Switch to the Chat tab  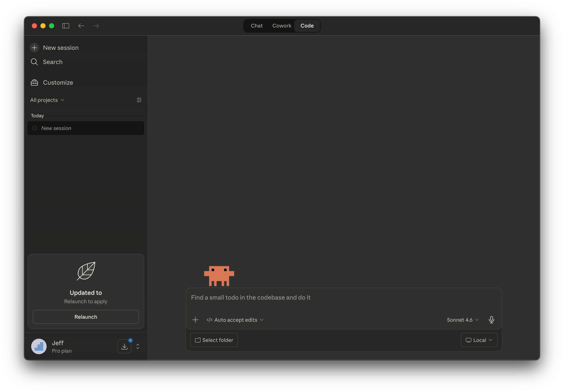(x=256, y=26)
